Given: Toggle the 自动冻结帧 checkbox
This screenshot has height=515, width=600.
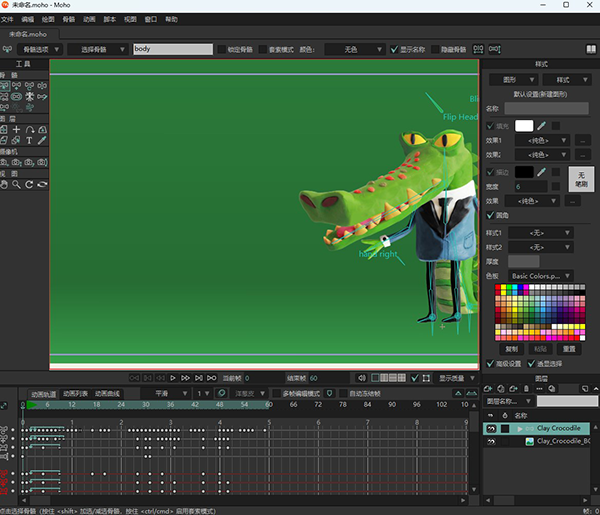Looking at the screenshot, I should [x=343, y=393].
